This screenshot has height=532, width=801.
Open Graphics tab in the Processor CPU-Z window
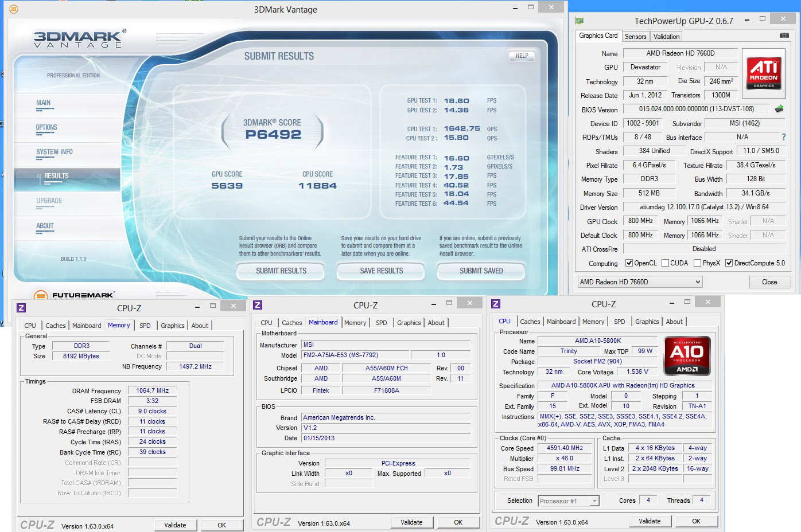(x=647, y=322)
